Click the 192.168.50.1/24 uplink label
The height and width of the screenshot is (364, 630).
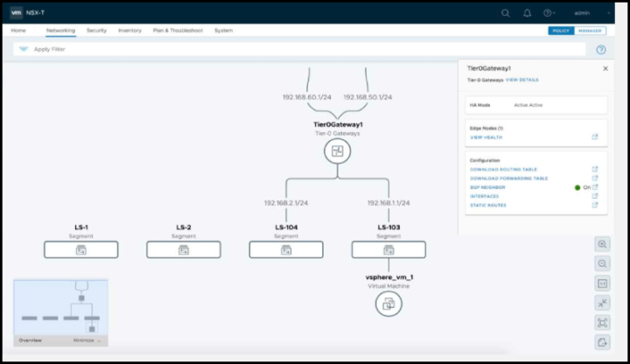[367, 97]
